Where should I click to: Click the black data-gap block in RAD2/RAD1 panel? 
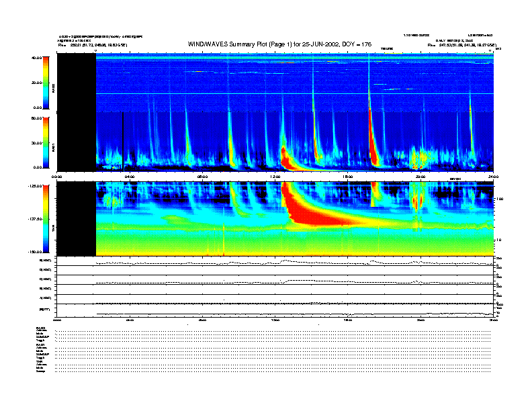click(x=77, y=112)
